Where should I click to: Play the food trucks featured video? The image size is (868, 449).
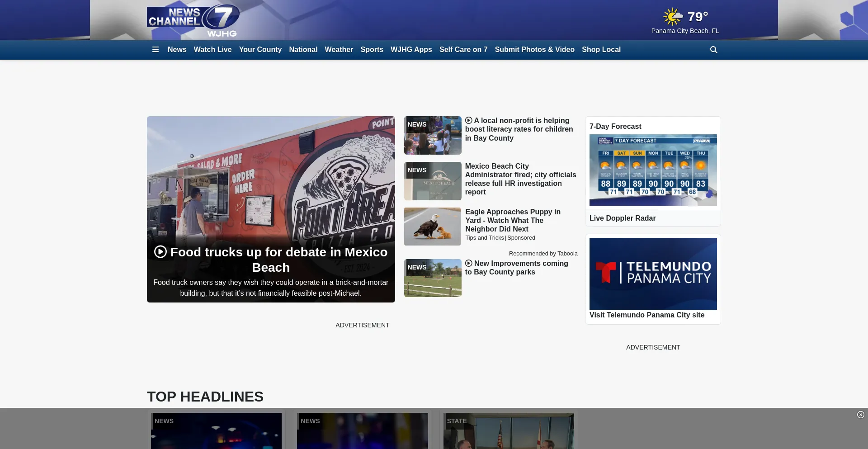pos(160,252)
